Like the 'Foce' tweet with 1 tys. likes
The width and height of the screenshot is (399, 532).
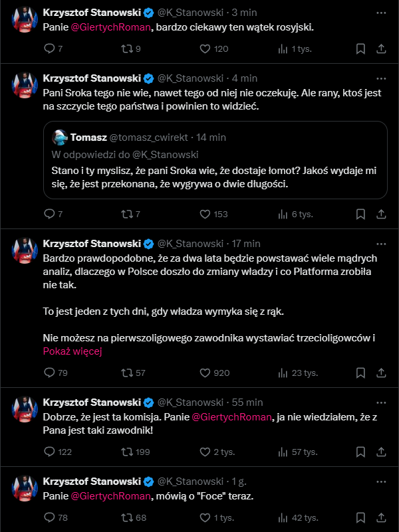(x=205, y=517)
